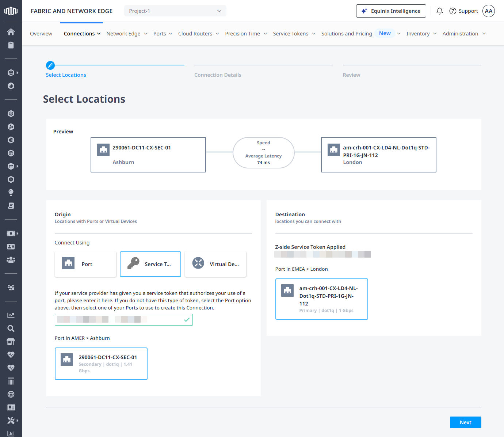Click the Equinix Intelligence button
The width and height of the screenshot is (504, 437).
(x=391, y=11)
